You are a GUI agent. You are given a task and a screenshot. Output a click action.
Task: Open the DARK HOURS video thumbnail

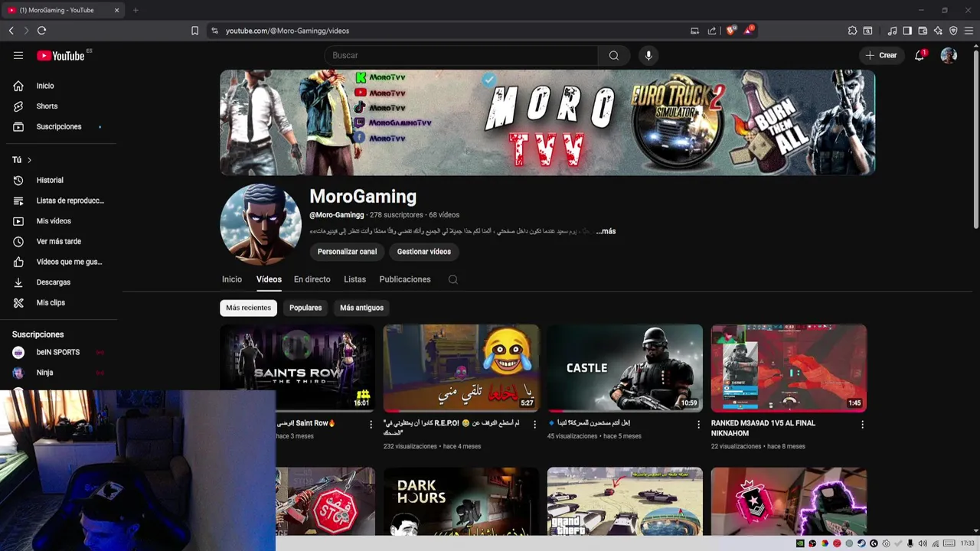point(461,501)
